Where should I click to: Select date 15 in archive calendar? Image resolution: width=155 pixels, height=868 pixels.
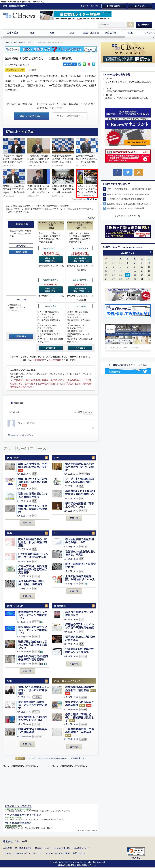point(127,271)
